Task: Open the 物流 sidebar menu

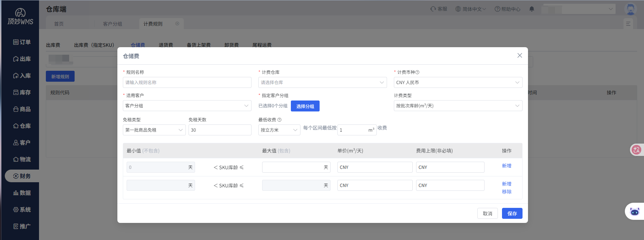Action: 22,159
